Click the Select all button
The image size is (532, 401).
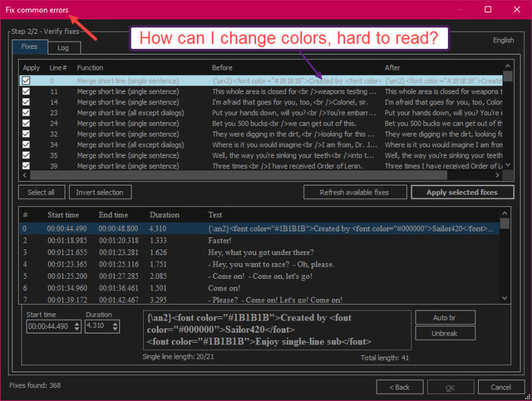[x=41, y=192]
